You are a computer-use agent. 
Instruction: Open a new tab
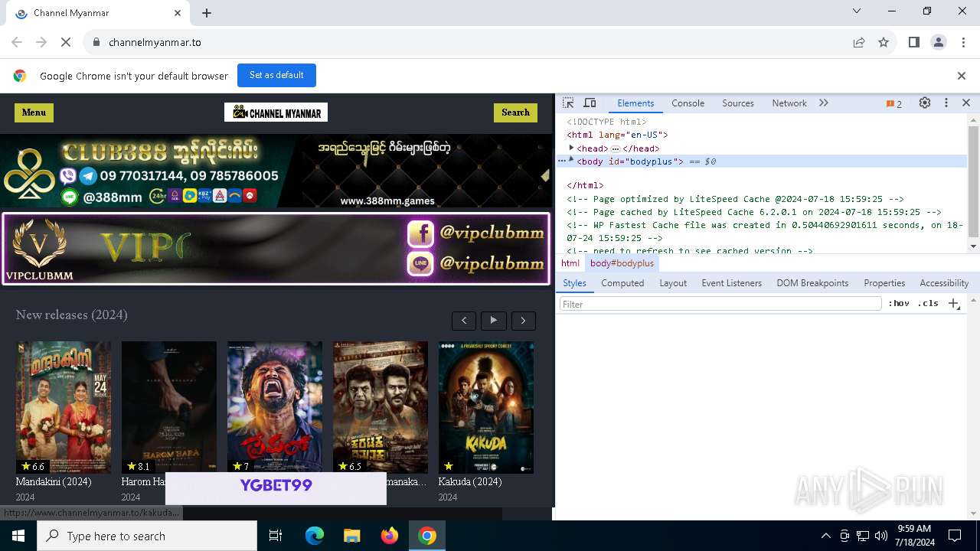coord(207,13)
